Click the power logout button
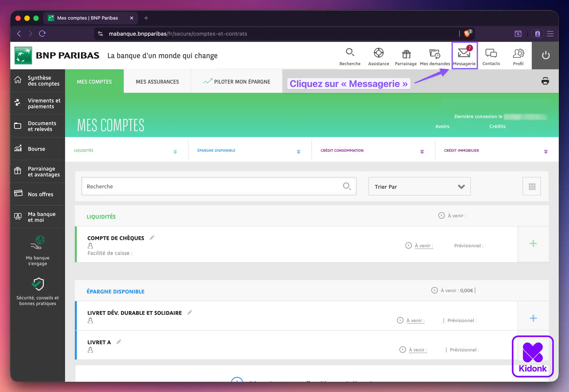The height and width of the screenshot is (392, 569). 545,55
